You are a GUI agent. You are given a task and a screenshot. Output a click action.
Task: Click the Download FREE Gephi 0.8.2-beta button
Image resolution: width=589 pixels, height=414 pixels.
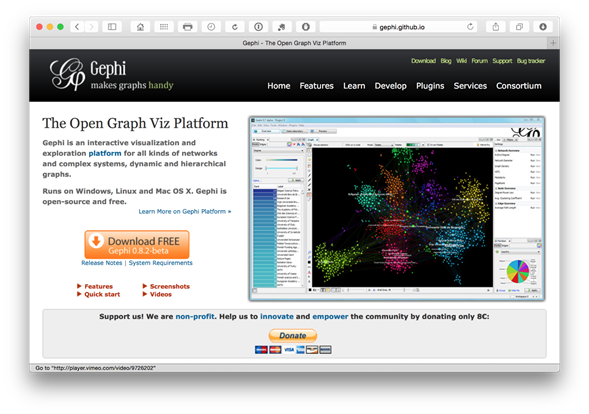(137, 245)
